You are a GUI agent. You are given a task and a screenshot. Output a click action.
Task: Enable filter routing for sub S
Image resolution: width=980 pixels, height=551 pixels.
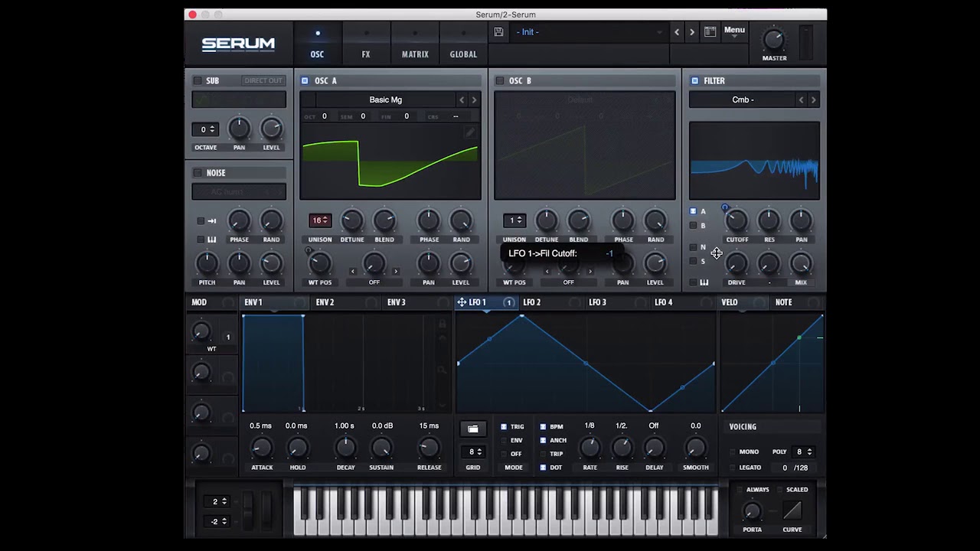693,261
